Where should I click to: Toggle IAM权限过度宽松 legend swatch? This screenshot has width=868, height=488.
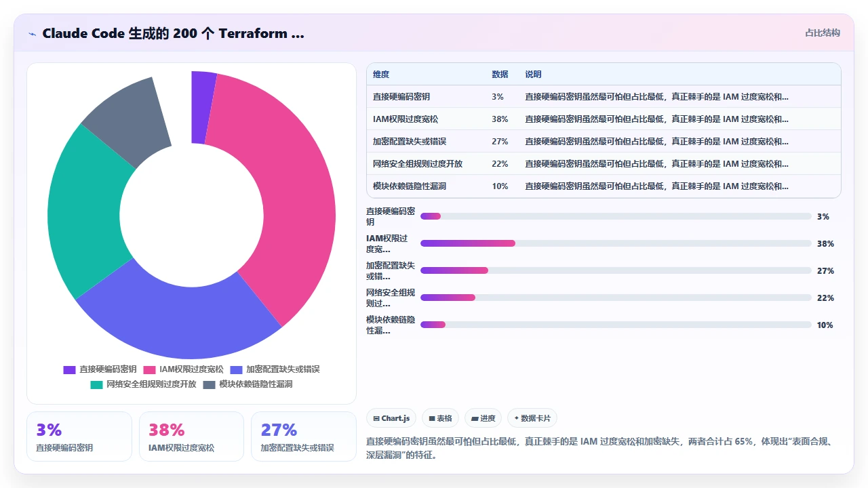point(149,369)
